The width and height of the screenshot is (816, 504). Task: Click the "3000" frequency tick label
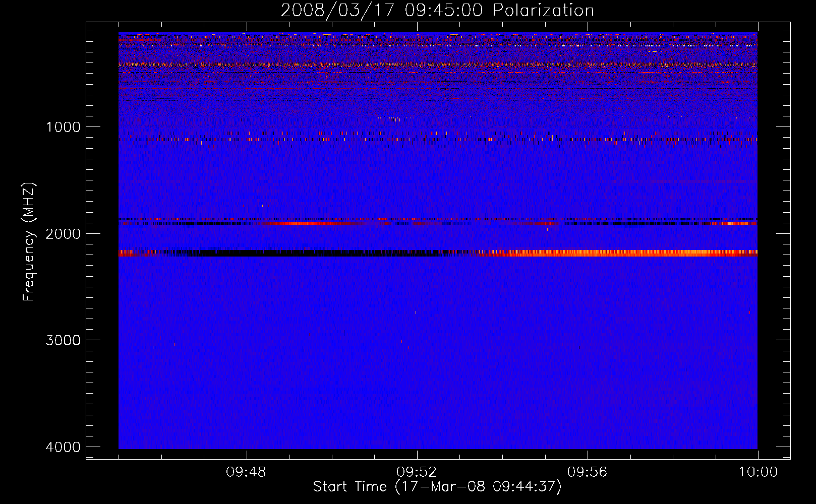pos(63,340)
